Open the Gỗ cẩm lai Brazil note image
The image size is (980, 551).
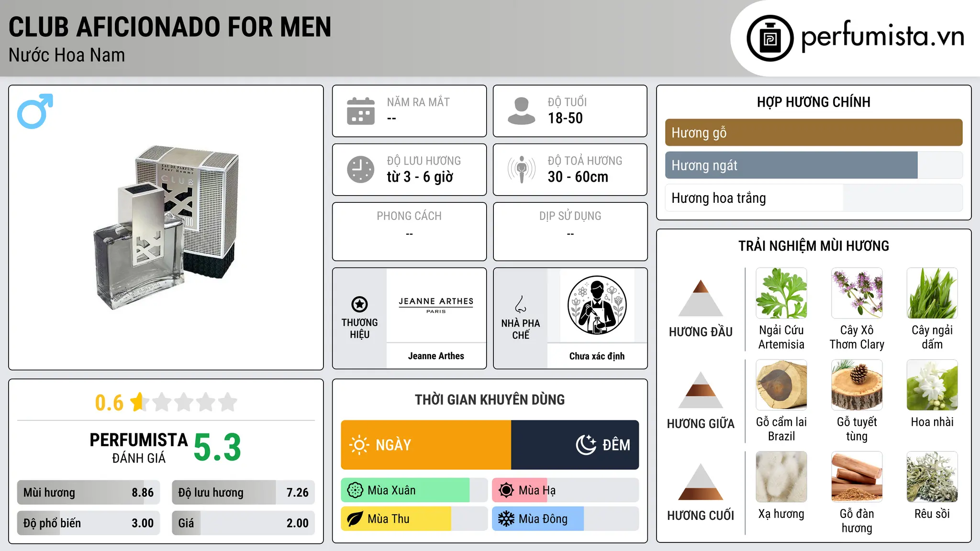[x=781, y=385]
